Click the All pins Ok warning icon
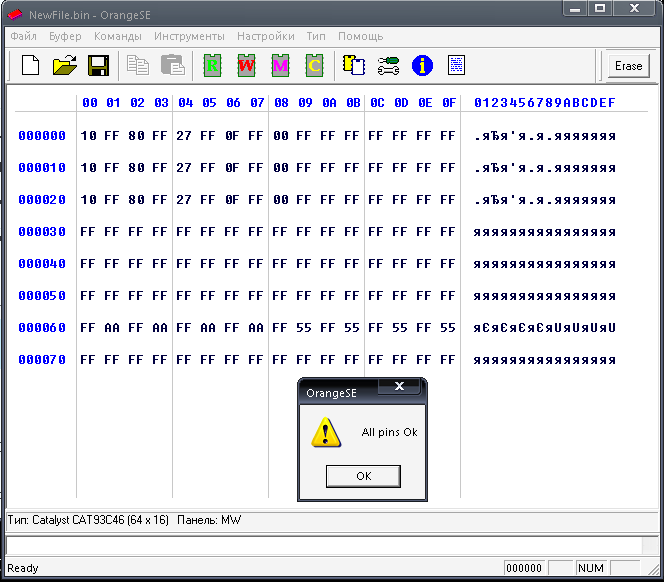The image size is (664, 582). tap(326, 432)
